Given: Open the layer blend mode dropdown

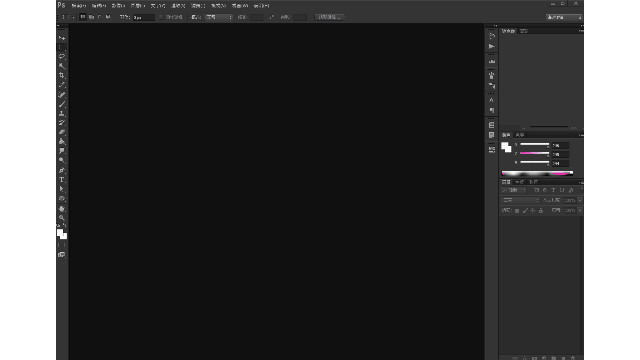Looking at the screenshot, I should (x=520, y=200).
